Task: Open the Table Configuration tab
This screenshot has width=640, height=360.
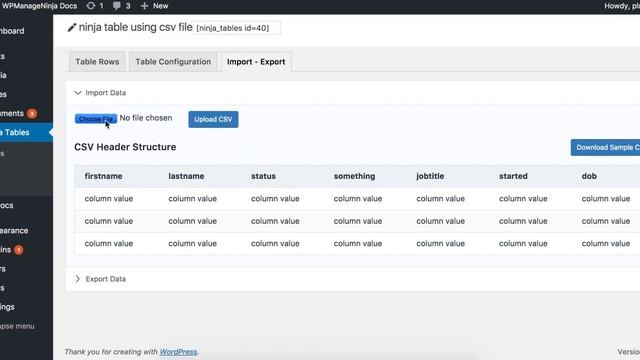Action: 173,62
